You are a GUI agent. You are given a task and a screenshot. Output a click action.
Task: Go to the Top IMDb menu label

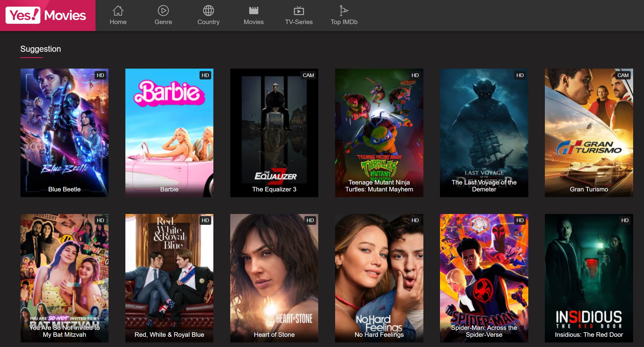[x=344, y=22]
